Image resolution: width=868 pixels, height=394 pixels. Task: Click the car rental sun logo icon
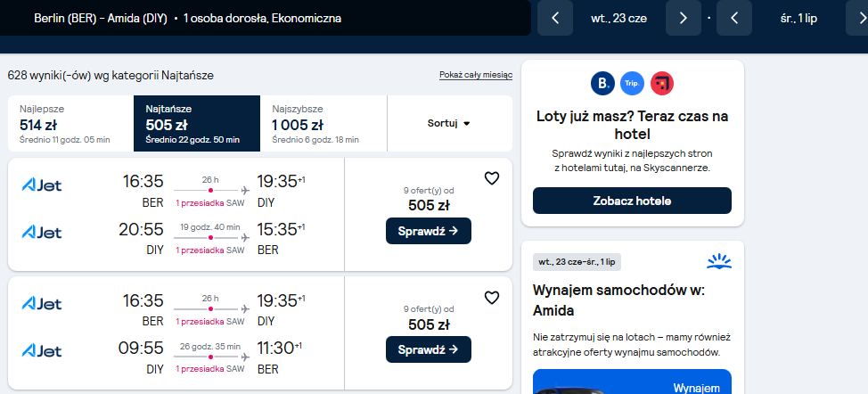point(719,262)
